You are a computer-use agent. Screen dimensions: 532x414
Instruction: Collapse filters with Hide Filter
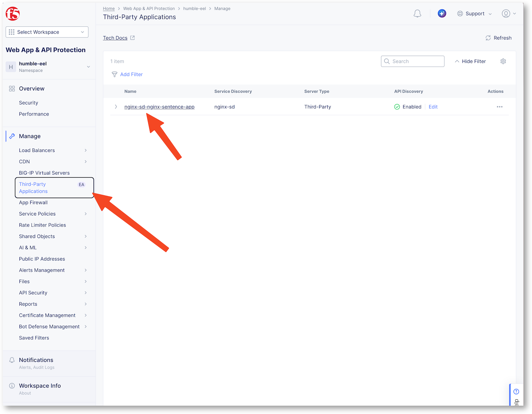[x=470, y=61]
